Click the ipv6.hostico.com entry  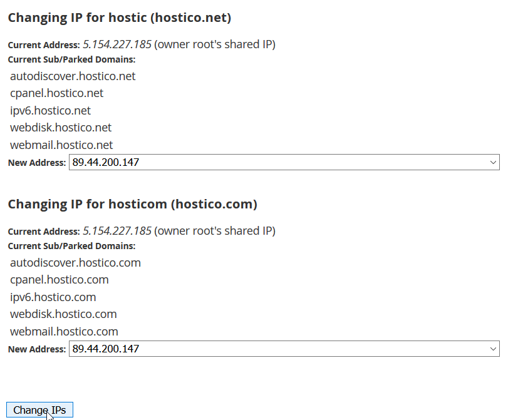point(53,297)
